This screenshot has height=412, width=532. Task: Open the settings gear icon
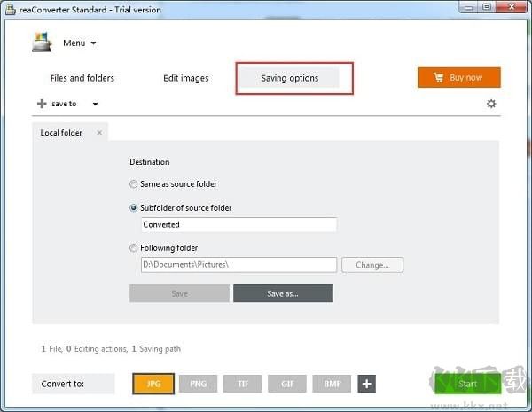point(491,104)
